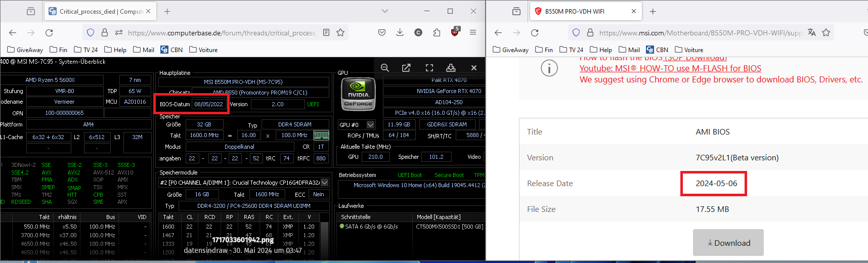Bookmark the computerbase thread with the star
Viewport: 868px width, 263px height.
(x=340, y=32)
